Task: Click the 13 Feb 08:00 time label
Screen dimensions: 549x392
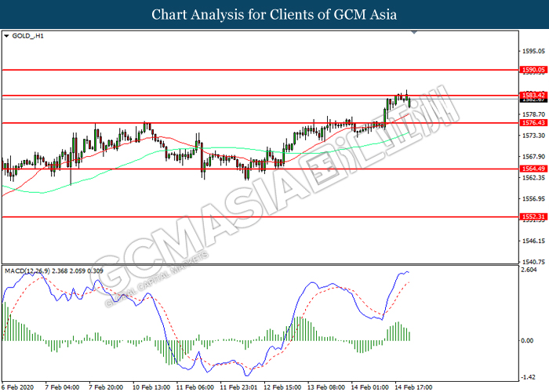Action: 326,387
